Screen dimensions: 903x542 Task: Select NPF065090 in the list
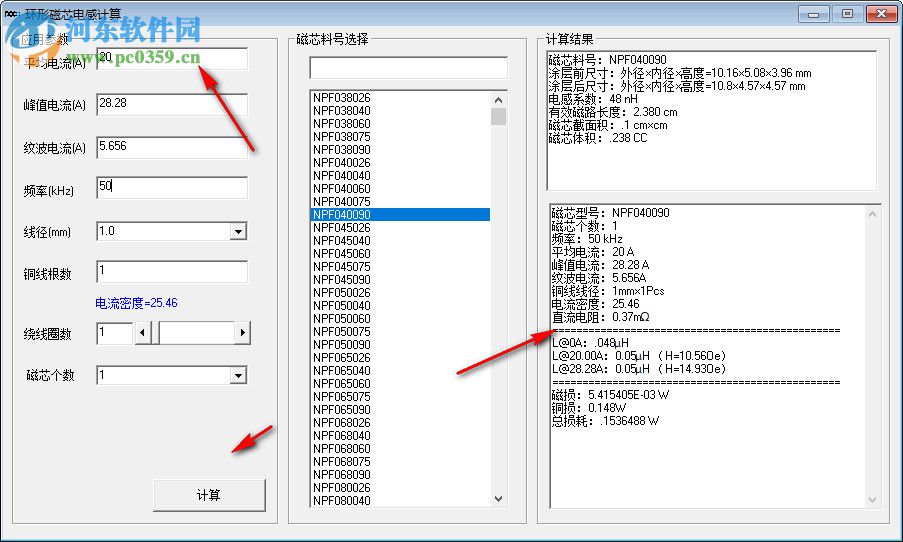(x=400, y=410)
